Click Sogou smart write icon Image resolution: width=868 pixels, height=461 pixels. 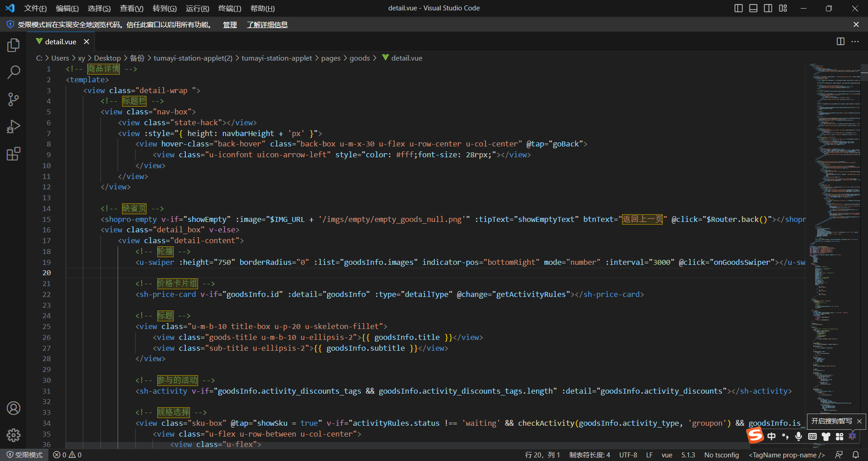pos(852,436)
